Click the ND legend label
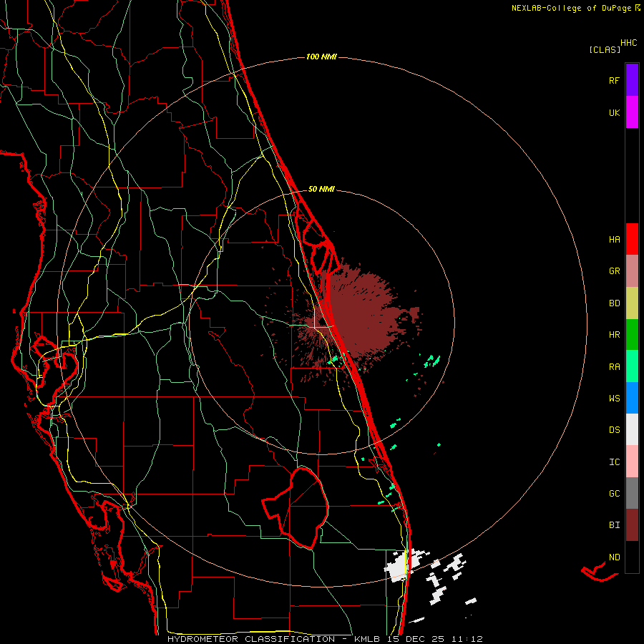This screenshot has width=644, height=644. click(614, 557)
